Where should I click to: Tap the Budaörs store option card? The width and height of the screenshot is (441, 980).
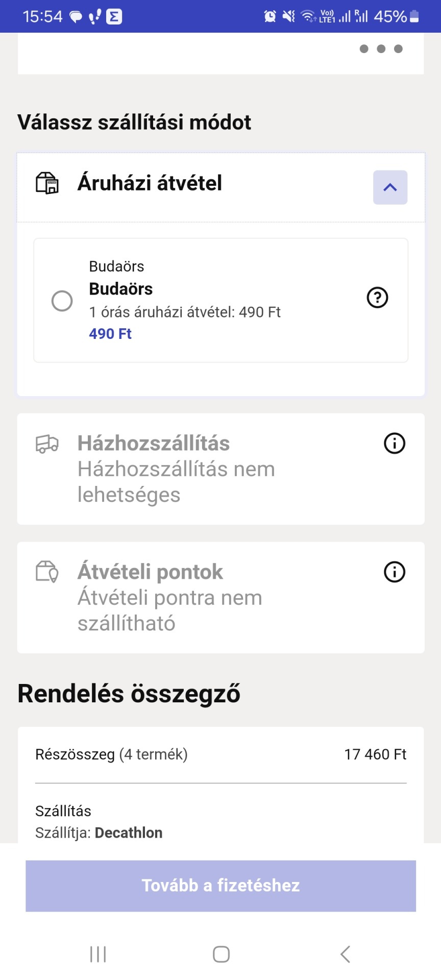pyautogui.click(x=220, y=301)
